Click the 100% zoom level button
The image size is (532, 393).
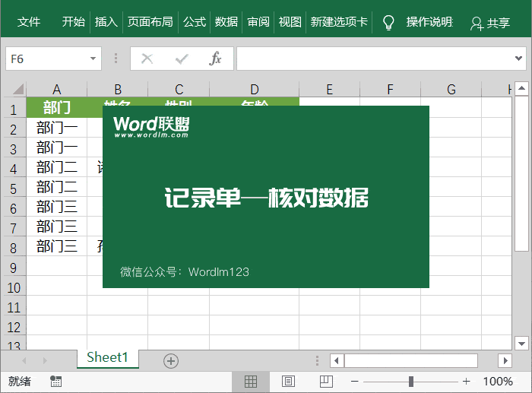(498, 381)
